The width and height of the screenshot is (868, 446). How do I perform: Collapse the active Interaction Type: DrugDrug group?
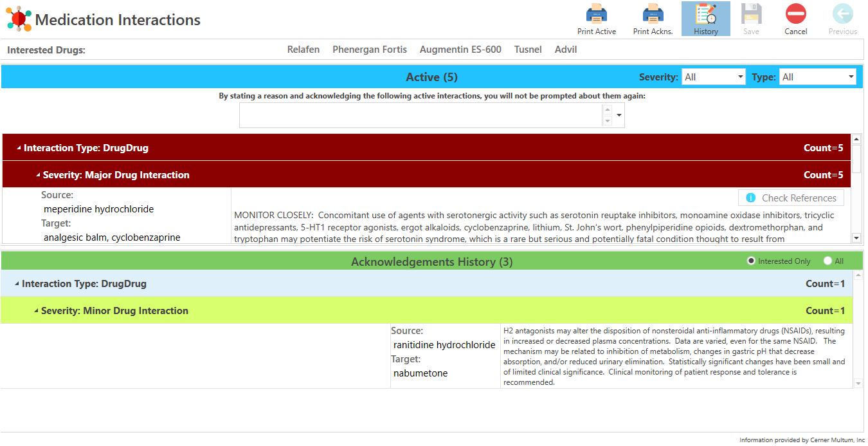point(19,148)
